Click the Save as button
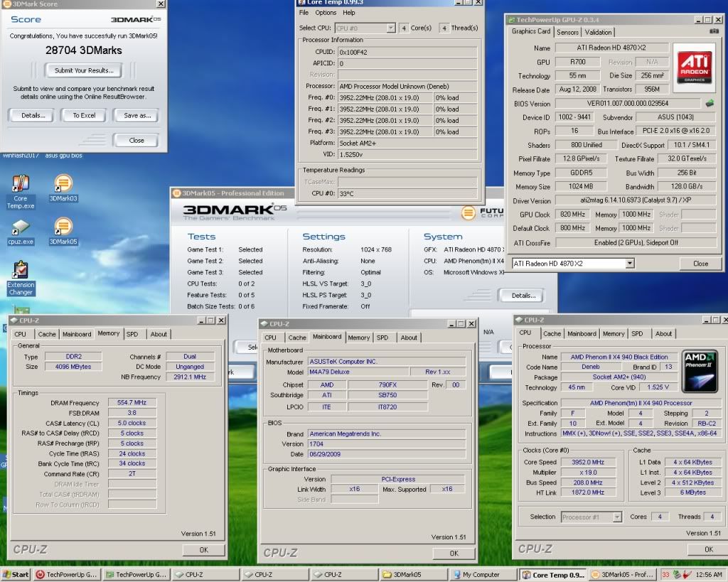The image size is (728, 582). point(137,116)
